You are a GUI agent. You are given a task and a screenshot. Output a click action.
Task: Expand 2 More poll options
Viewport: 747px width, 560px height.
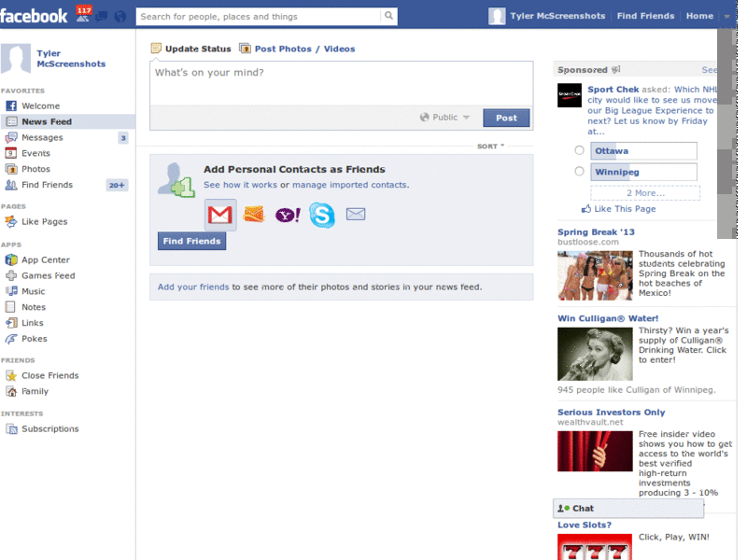tap(645, 193)
